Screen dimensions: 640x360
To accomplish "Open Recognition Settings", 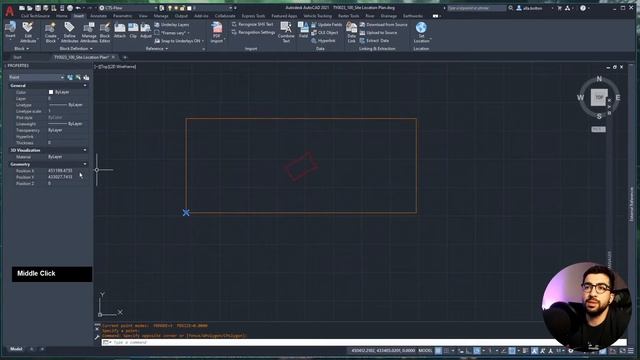I will 253,32.
